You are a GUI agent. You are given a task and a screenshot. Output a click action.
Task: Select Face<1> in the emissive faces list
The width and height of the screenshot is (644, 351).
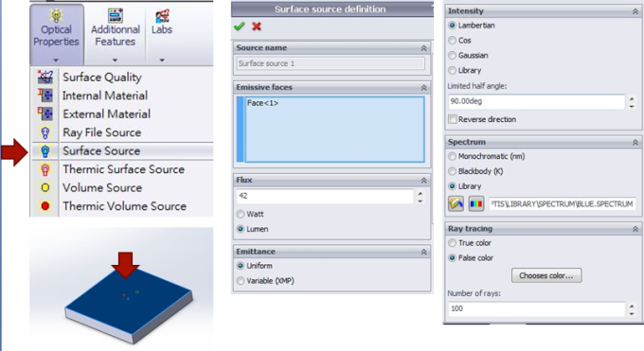263,103
